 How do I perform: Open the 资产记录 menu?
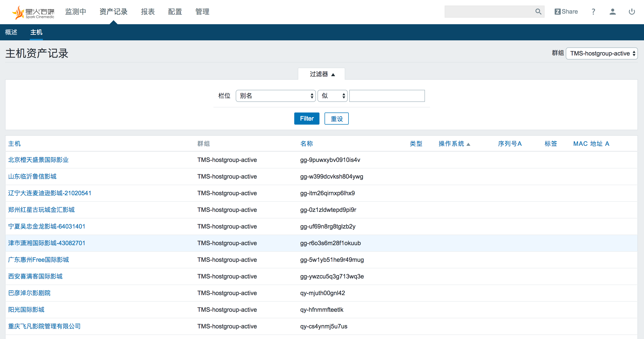(114, 12)
